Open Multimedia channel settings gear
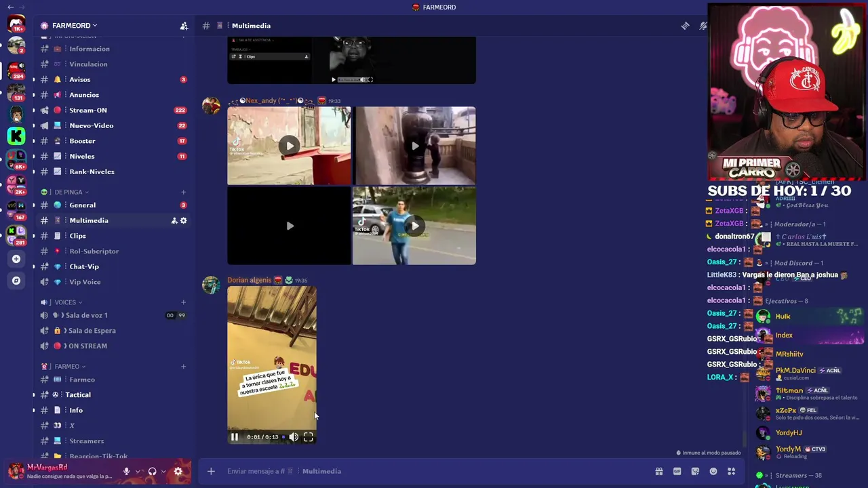The width and height of the screenshot is (868, 488). click(183, 220)
